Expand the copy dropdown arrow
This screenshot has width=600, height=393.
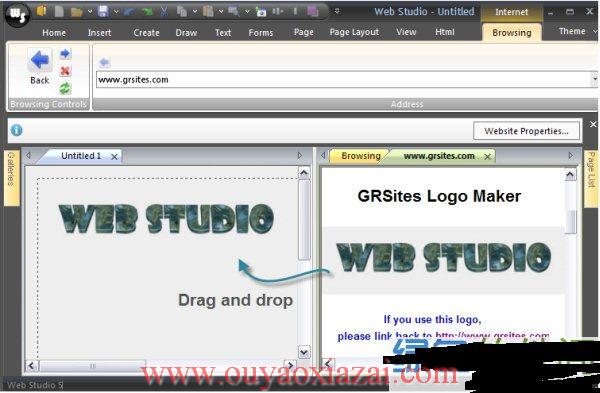pyautogui.click(x=194, y=12)
